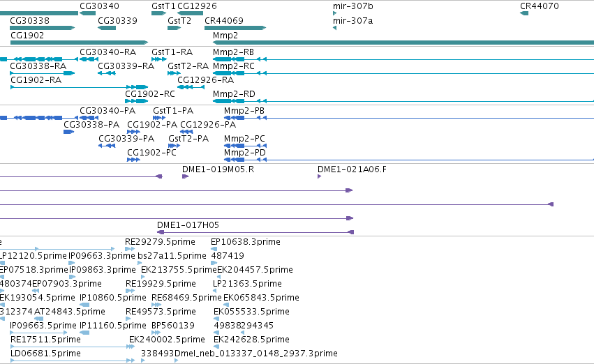Select transcript CG30339-RA label

[x=126, y=66]
